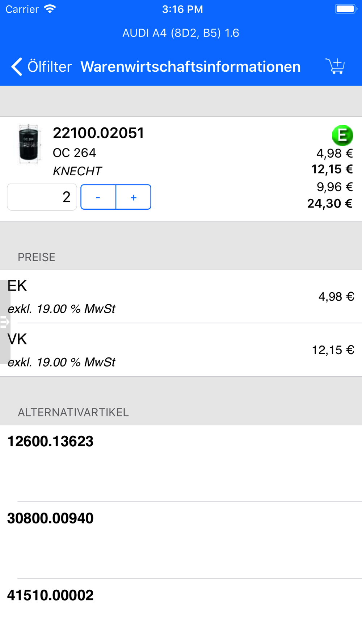Tap the EK price row
Image resolution: width=362 pixels, height=644 pixels.
tap(181, 297)
